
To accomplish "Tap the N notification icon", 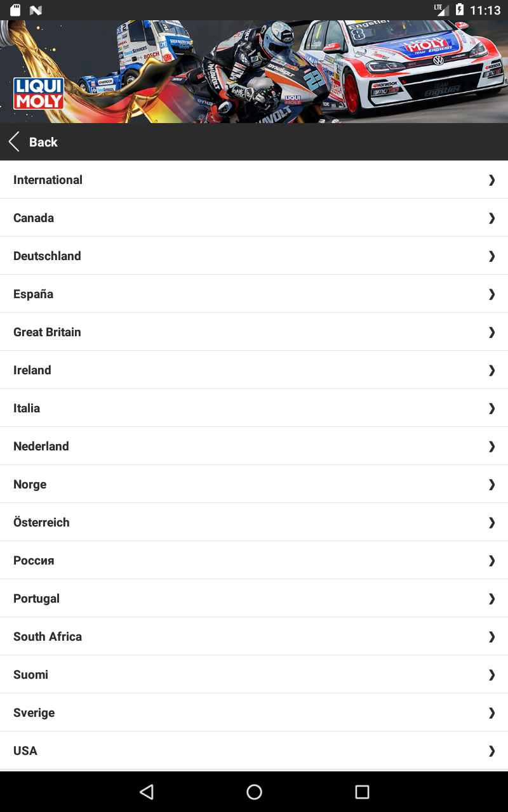I will (36, 10).
